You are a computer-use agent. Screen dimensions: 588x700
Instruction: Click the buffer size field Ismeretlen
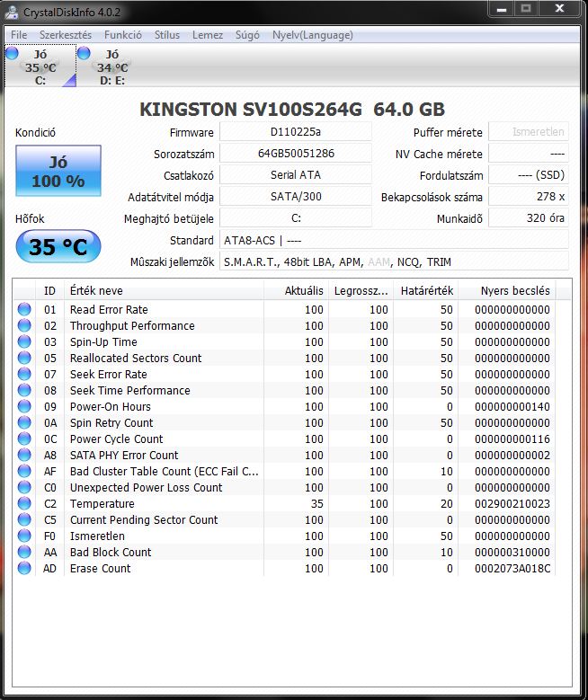pyautogui.click(x=528, y=132)
